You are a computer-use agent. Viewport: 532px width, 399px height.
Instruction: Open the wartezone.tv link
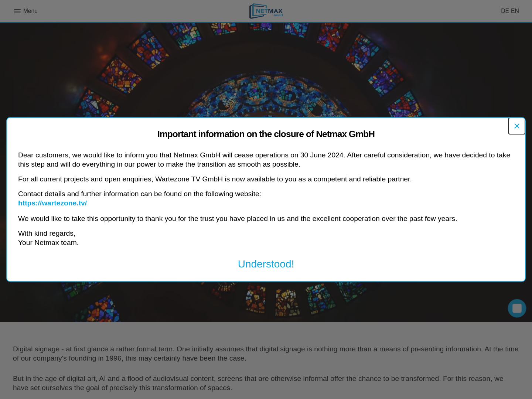pyautogui.click(x=52, y=203)
